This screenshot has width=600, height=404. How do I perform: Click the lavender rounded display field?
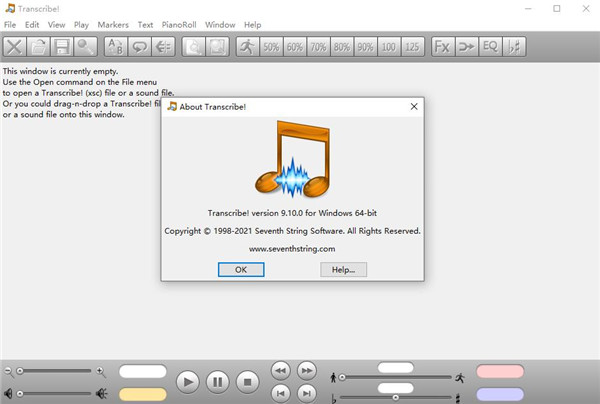(x=500, y=394)
